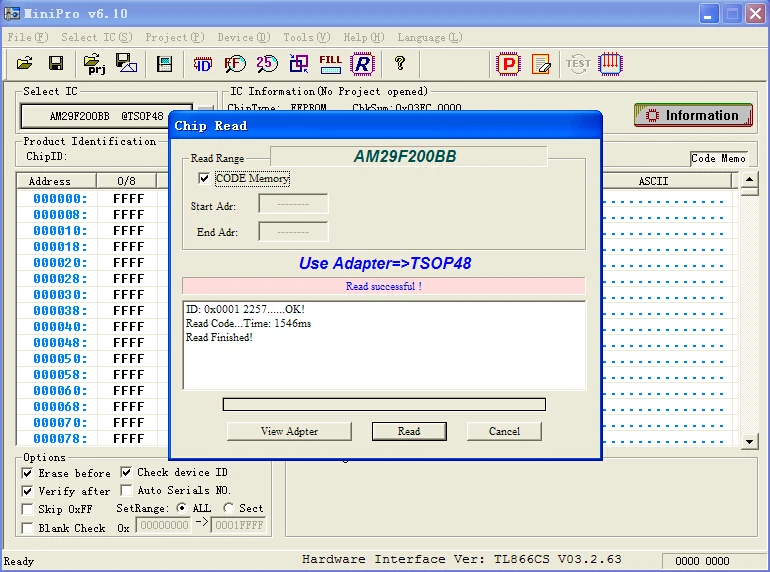Enable Auto Serials NO. option
Image resolution: width=770 pixels, height=572 pixels.
pyautogui.click(x=126, y=490)
